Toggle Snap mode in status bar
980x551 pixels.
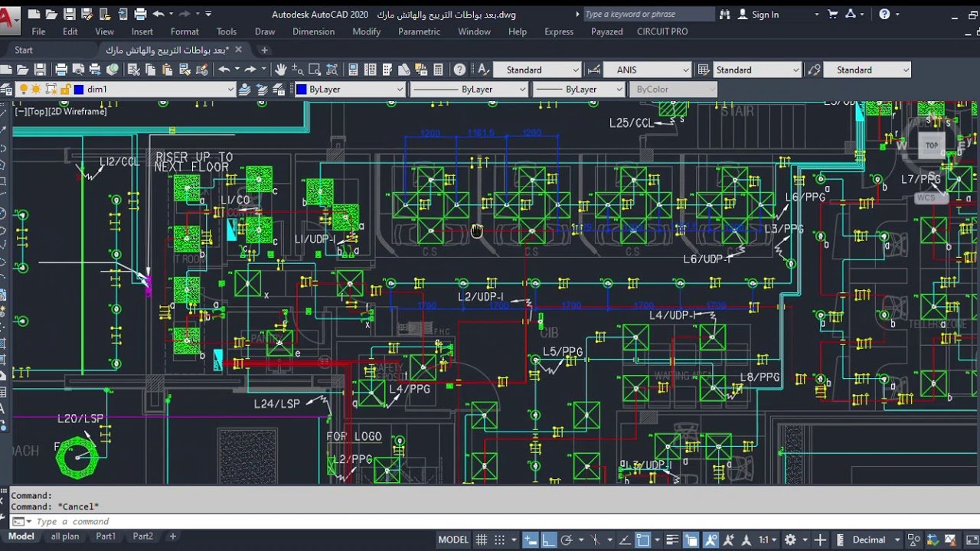(500, 540)
